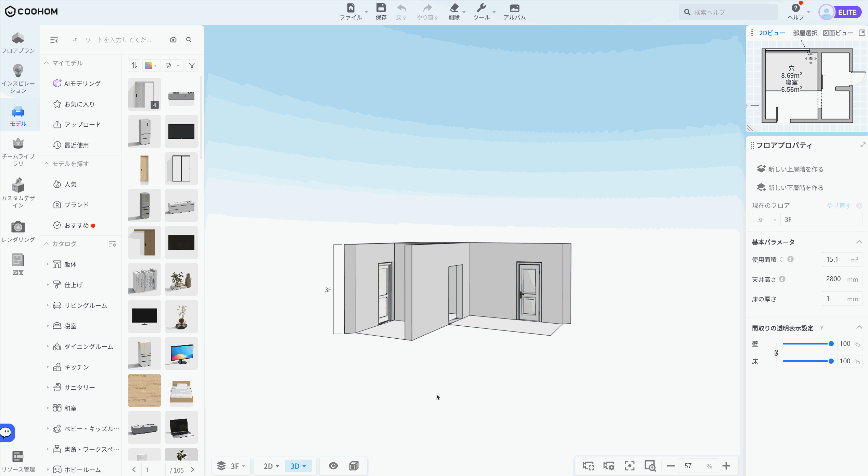
Task: Collapse the カタログ section
Action: (47, 244)
